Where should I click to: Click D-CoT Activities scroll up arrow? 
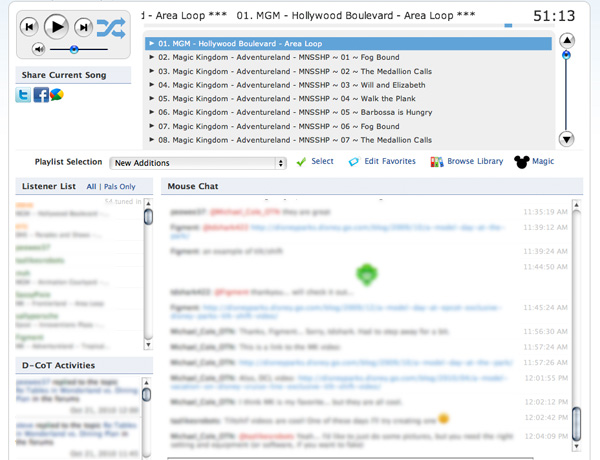[x=146, y=382]
